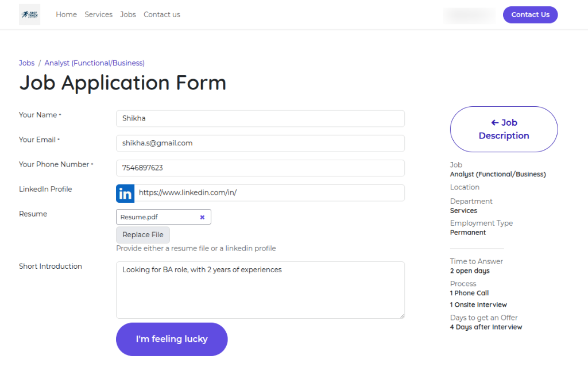Click the Jobs breadcrumb link
588x390 pixels.
tap(26, 63)
